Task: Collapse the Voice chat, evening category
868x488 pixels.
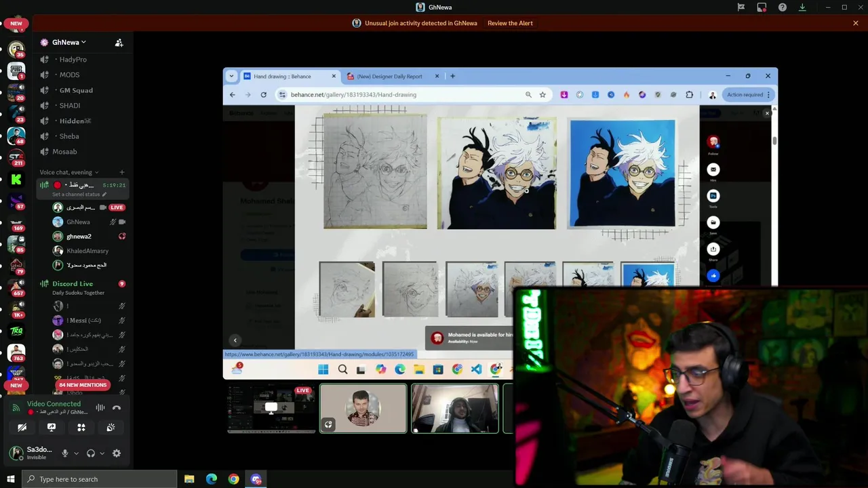Action: [69, 172]
